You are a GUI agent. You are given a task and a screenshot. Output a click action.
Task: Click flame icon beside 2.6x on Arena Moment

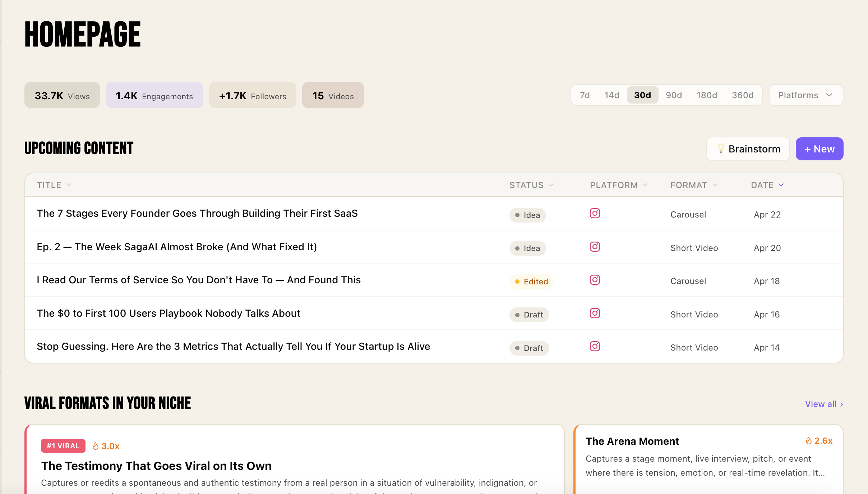(x=808, y=441)
